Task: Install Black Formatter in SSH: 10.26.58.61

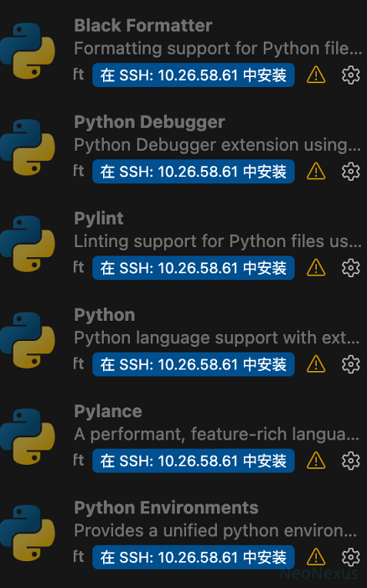Action: [194, 75]
